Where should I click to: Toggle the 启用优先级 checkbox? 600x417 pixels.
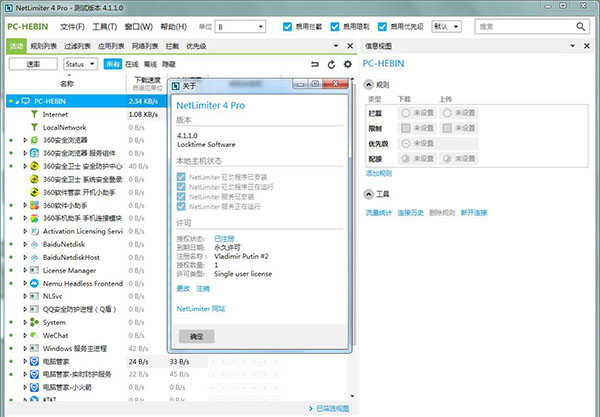[382, 26]
